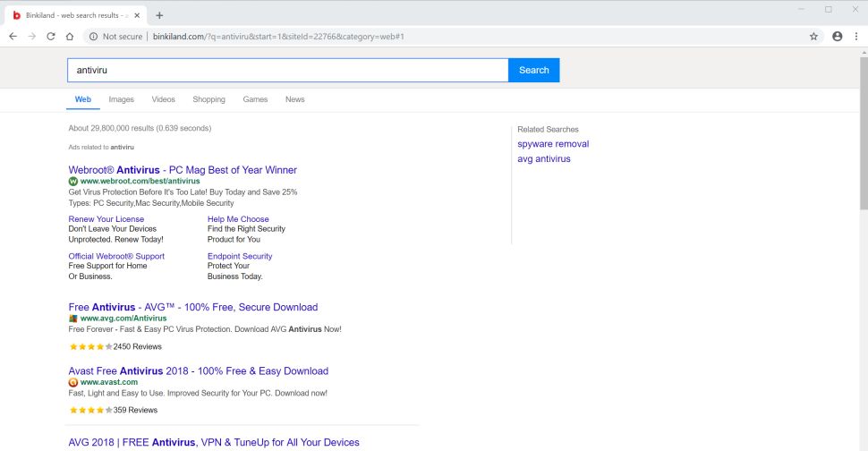The width and height of the screenshot is (868, 451).
Task: Focus the search box containing antiviru
Action: pyautogui.click(x=288, y=71)
